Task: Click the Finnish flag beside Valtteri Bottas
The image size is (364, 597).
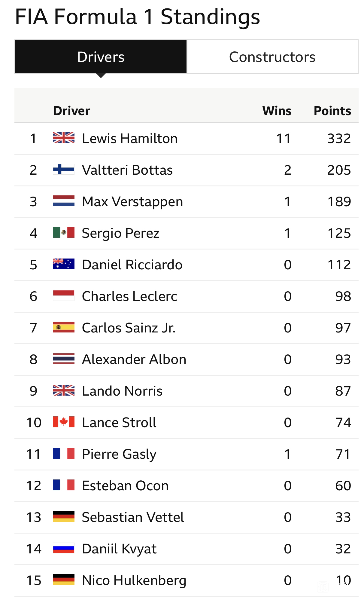Action: (64, 169)
